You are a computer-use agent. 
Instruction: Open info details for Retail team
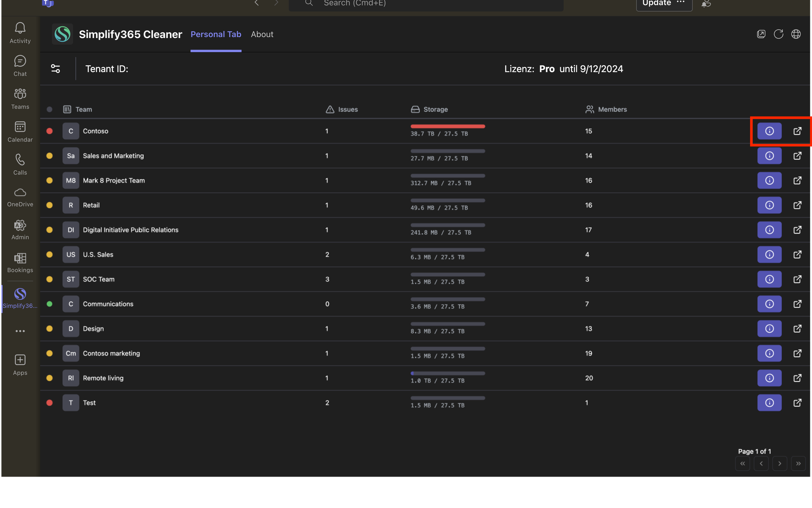click(769, 205)
